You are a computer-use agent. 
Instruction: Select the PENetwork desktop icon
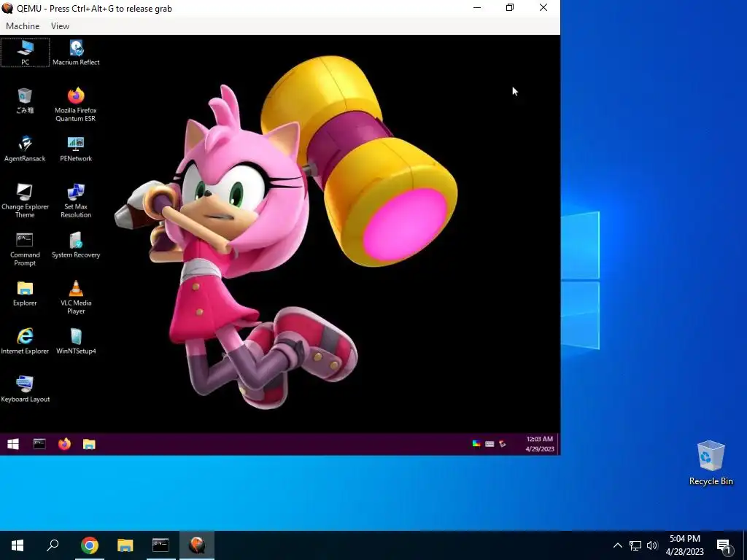click(x=76, y=149)
